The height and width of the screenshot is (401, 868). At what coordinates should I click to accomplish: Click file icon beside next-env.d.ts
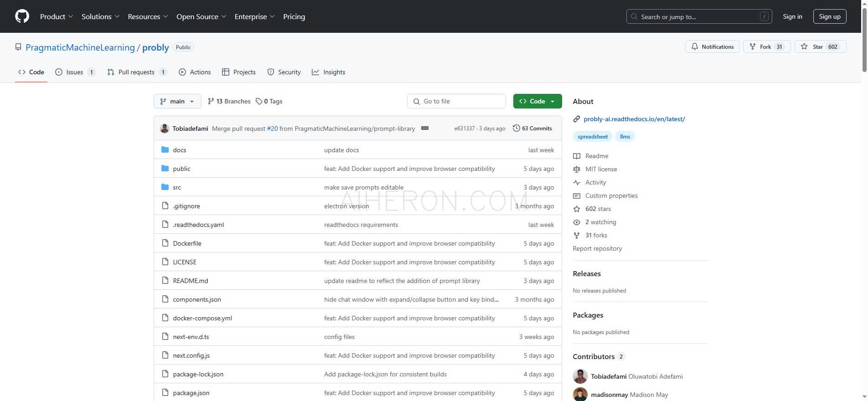click(165, 336)
